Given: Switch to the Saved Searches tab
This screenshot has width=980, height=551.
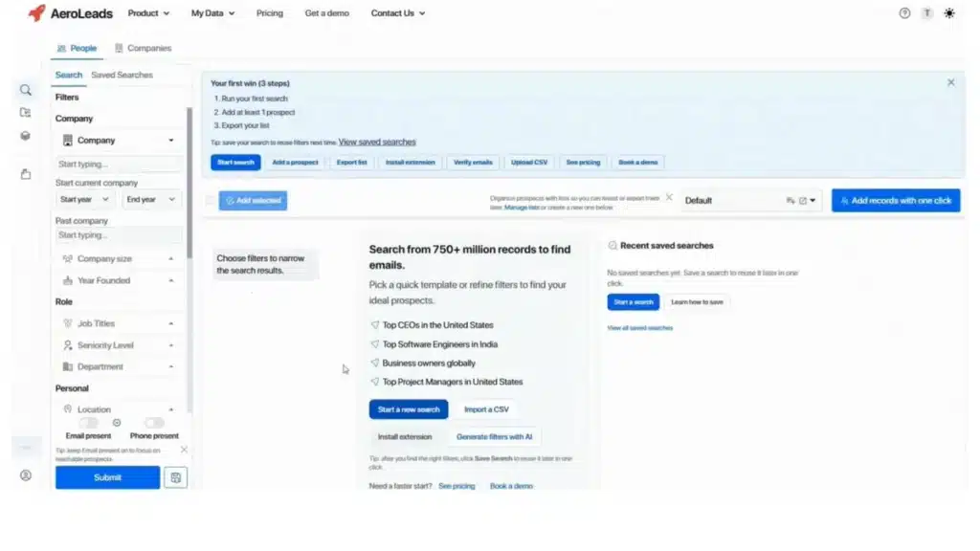Looking at the screenshot, I should tap(122, 75).
